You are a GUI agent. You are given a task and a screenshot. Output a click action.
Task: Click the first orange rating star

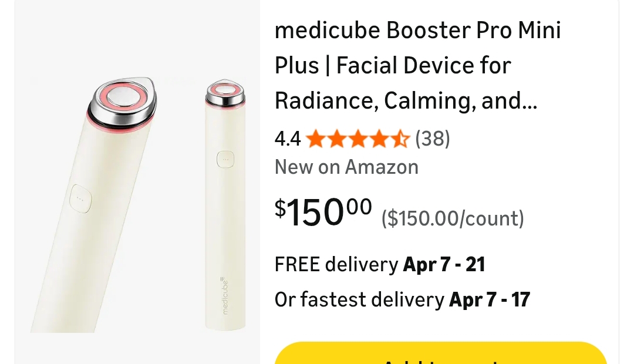(315, 139)
